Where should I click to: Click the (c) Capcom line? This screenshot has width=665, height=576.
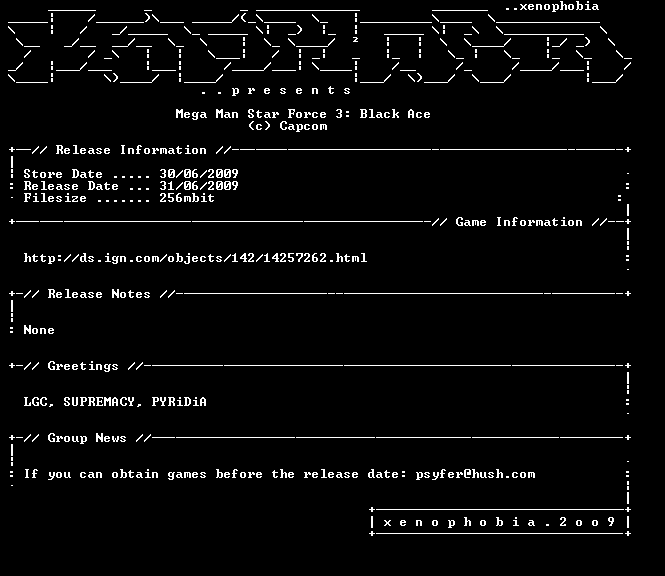pyautogui.click(x=288, y=126)
